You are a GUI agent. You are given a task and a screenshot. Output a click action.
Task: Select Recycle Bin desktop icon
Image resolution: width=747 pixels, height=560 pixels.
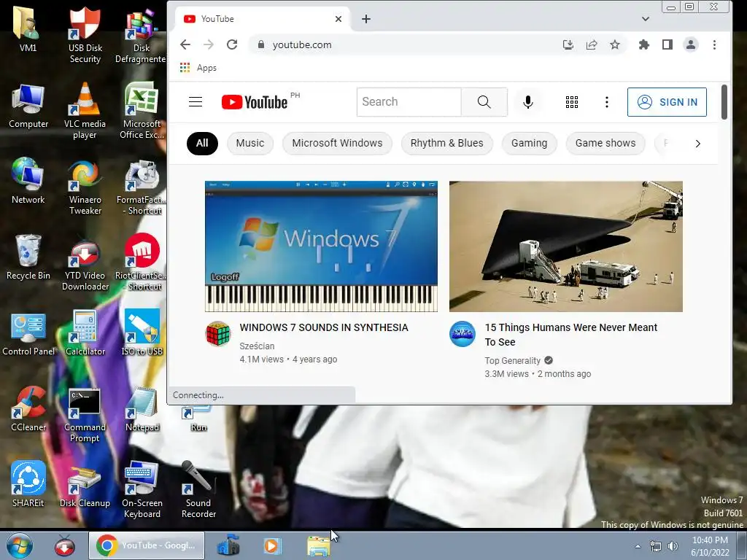(x=28, y=257)
